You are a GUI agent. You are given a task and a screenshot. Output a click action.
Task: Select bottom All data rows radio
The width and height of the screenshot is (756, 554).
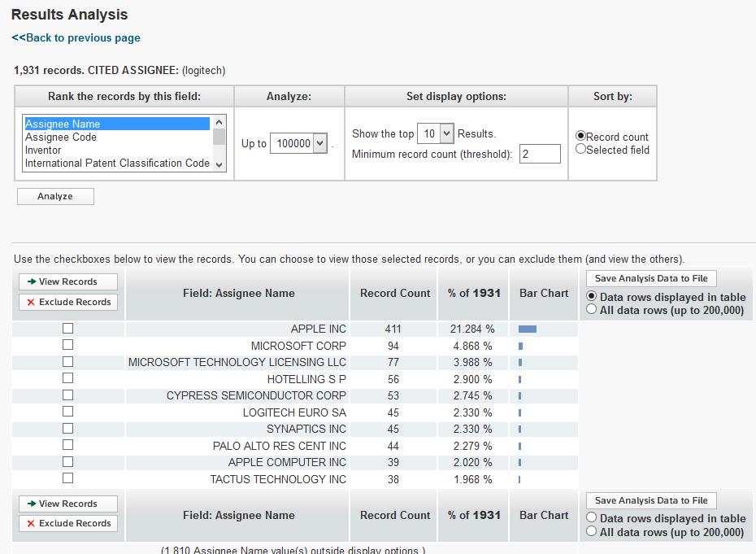pos(591,531)
